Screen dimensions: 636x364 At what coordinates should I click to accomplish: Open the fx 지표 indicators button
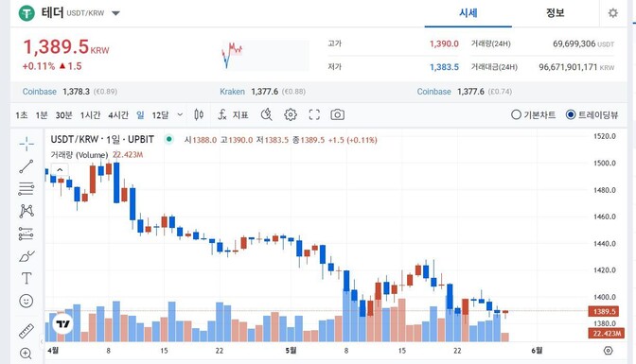(233, 115)
